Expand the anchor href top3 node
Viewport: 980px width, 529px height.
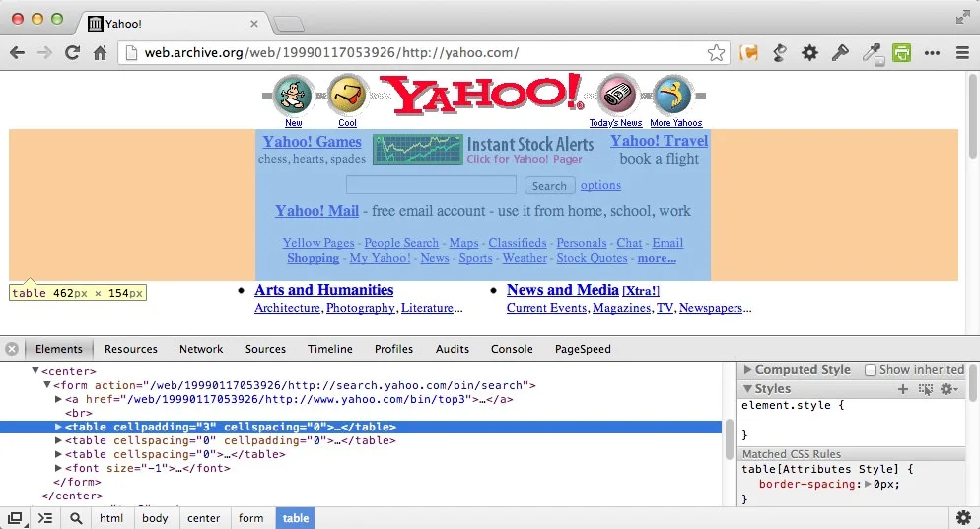click(58, 399)
